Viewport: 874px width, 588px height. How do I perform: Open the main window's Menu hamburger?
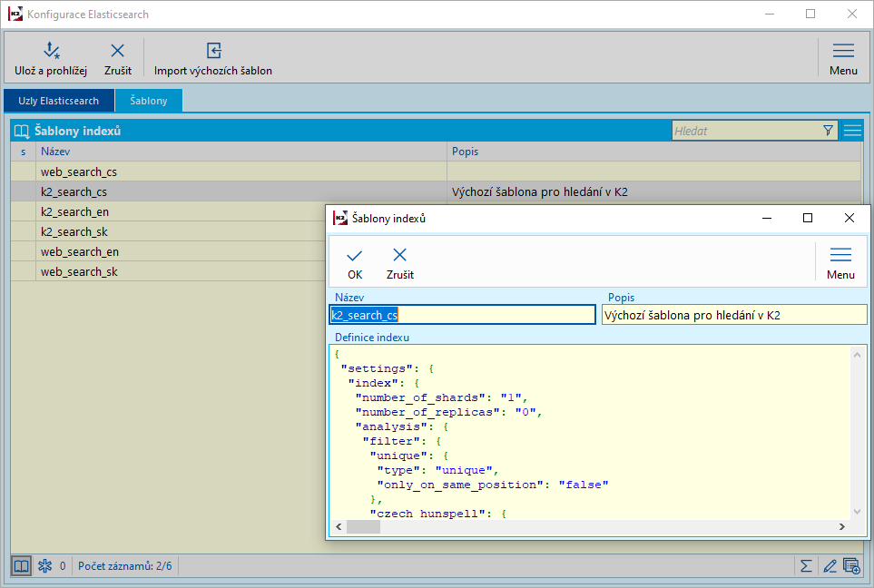pos(843,52)
